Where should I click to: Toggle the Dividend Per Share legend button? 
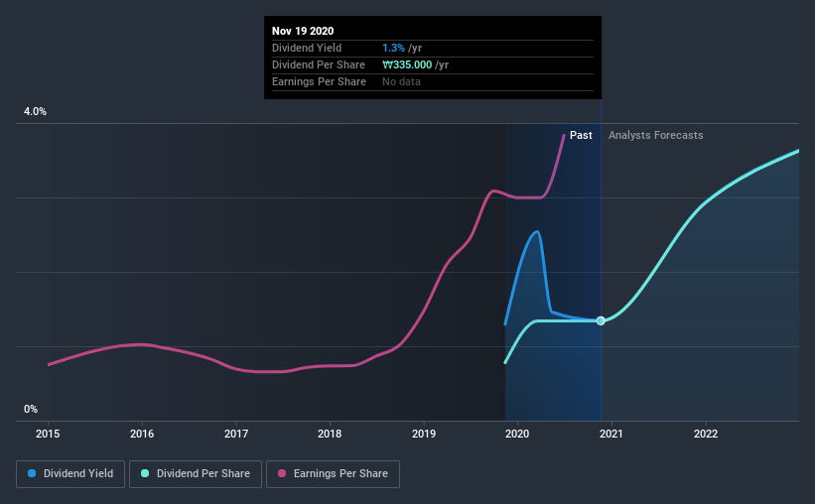point(196,474)
